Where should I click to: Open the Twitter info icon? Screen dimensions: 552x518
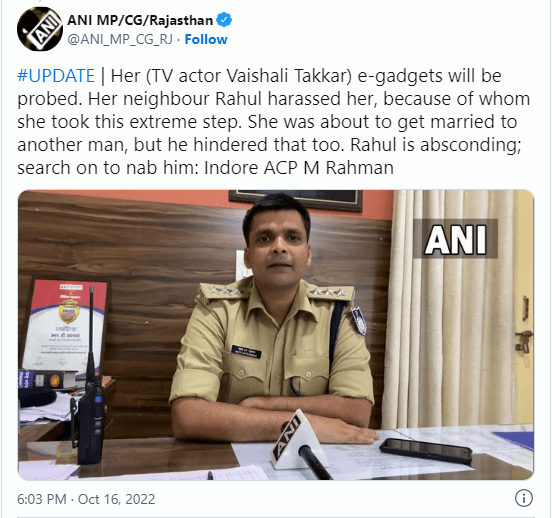(523, 498)
